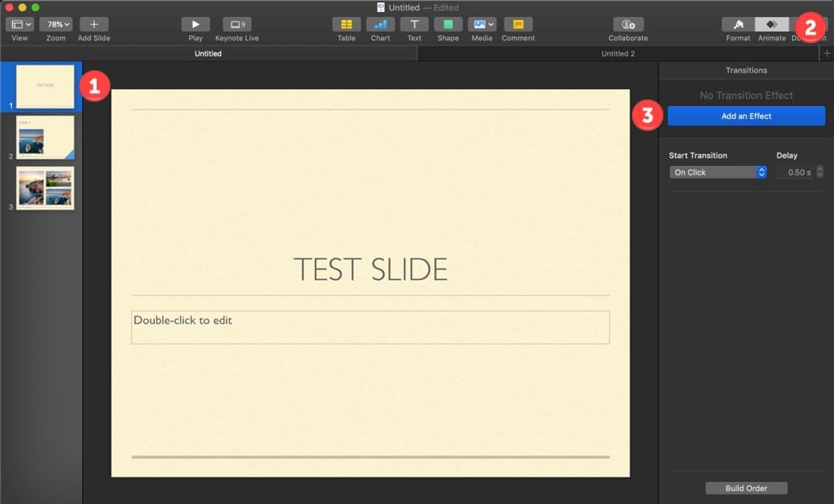Open the Zoom percentage dropdown

(x=55, y=24)
